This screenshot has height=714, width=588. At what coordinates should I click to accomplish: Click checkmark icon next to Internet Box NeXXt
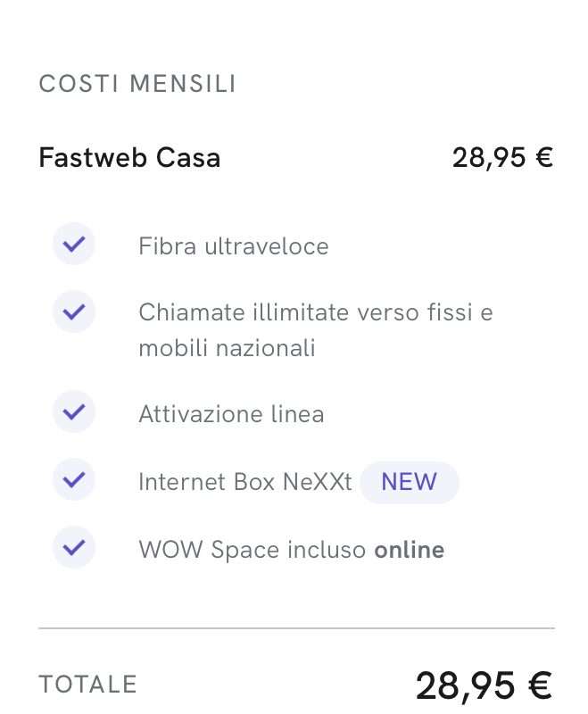click(x=74, y=480)
